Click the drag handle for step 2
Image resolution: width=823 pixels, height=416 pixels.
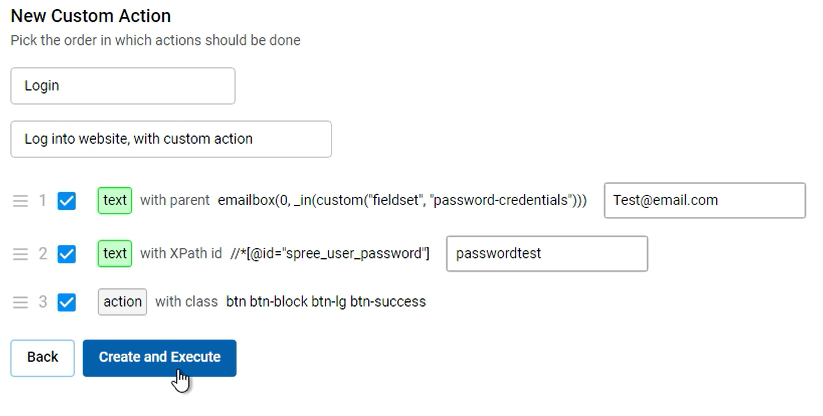20,254
